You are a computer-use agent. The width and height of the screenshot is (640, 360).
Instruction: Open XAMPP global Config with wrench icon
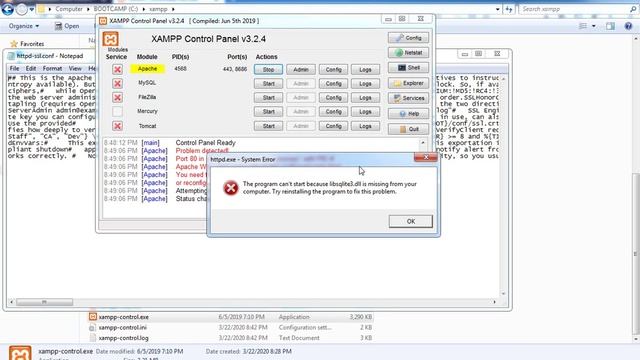409,38
